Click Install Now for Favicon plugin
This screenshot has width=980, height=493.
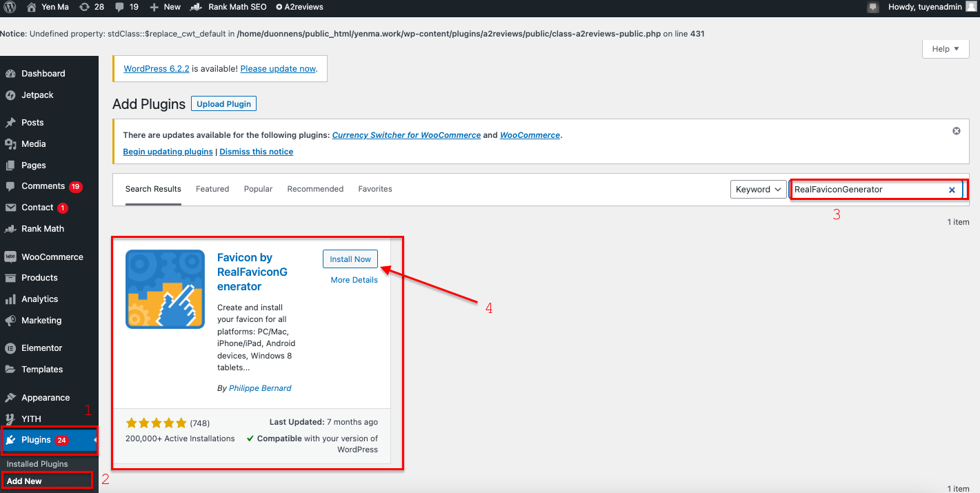(x=350, y=259)
